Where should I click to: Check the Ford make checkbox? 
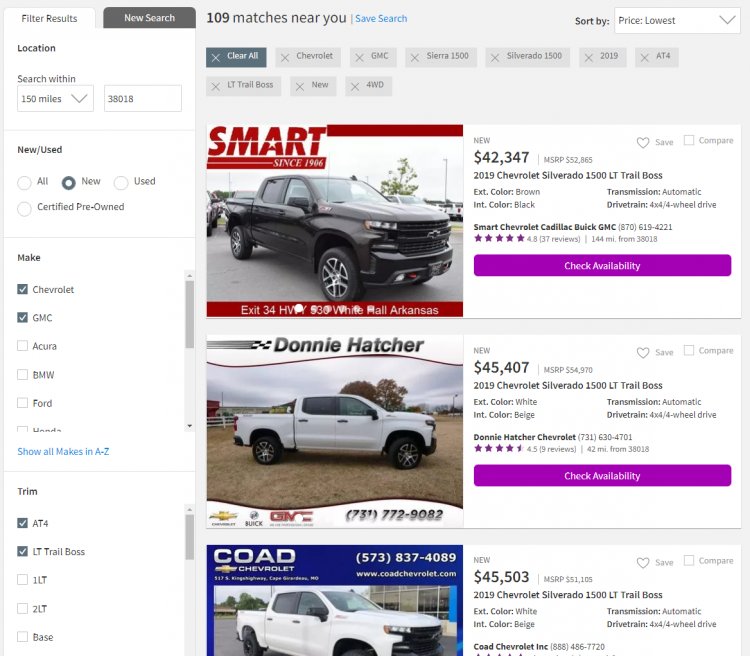pyautogui.click(x=22, y=403)
